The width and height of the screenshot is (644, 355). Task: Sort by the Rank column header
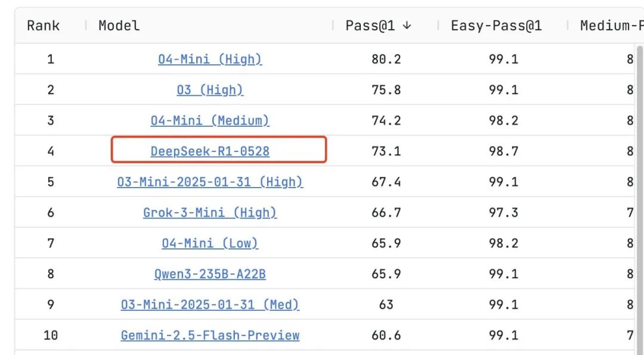[43, 26]
